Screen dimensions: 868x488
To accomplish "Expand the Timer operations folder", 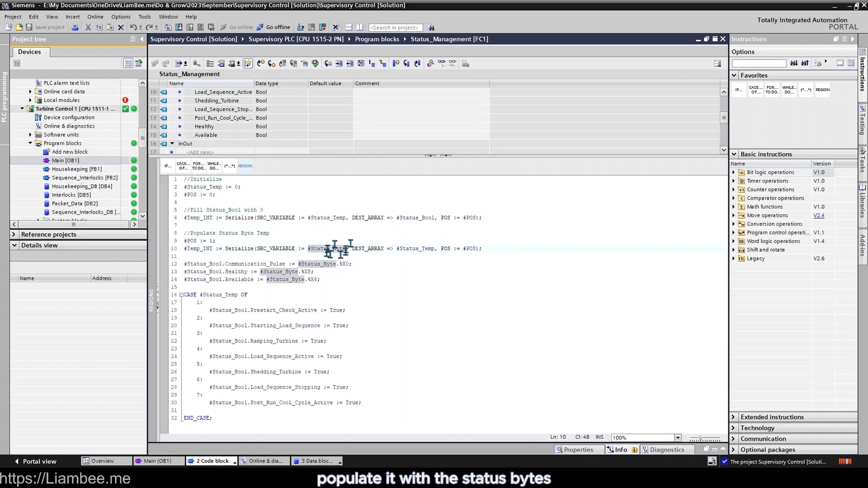I will [734, 181].
